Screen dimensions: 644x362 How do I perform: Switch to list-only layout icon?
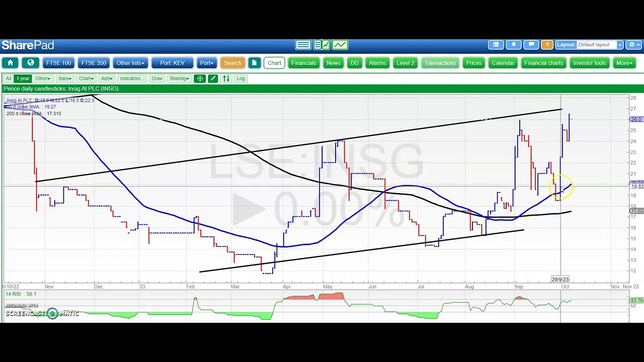[x=303, y=45]
